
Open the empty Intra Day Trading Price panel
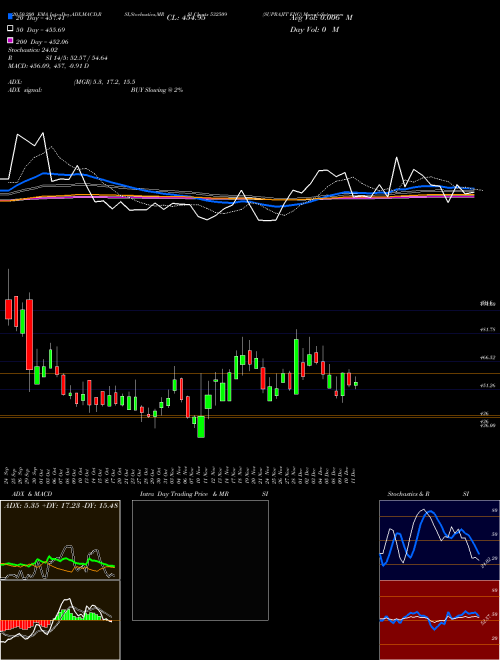coord(200,560)
